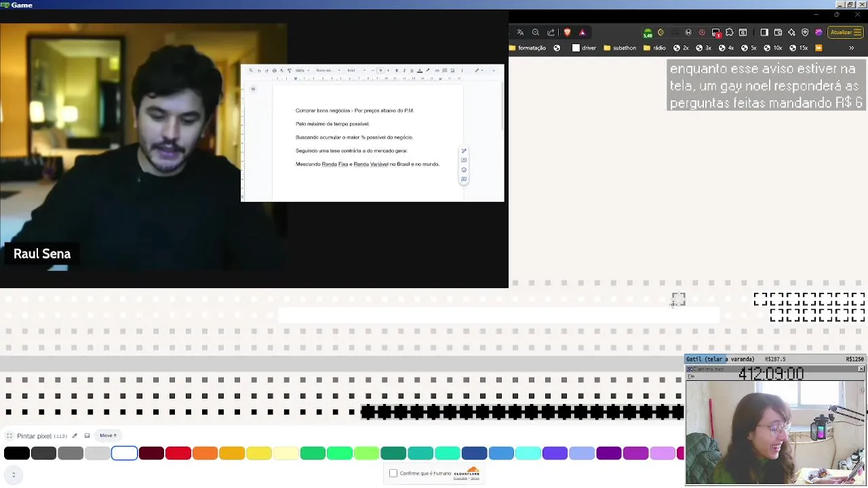
Task: Click the Brave Rewards triangle icon
Action: pyautogui.click(x=582, y=32)
